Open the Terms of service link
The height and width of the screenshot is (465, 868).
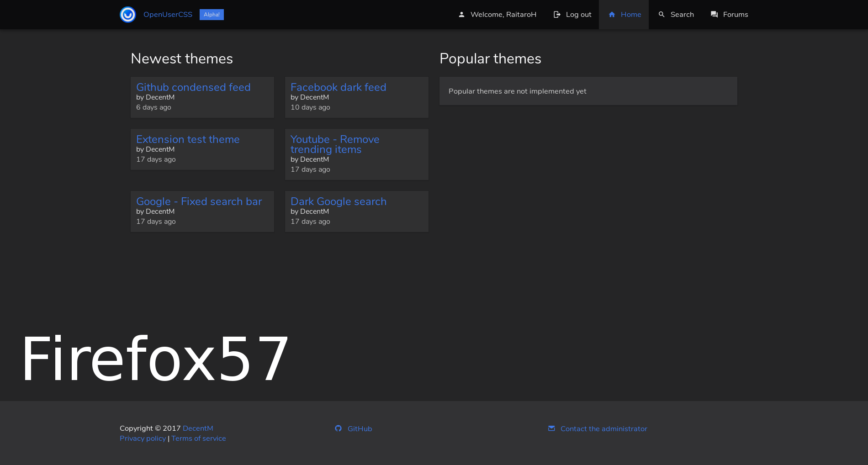click(x=199, y=439)
